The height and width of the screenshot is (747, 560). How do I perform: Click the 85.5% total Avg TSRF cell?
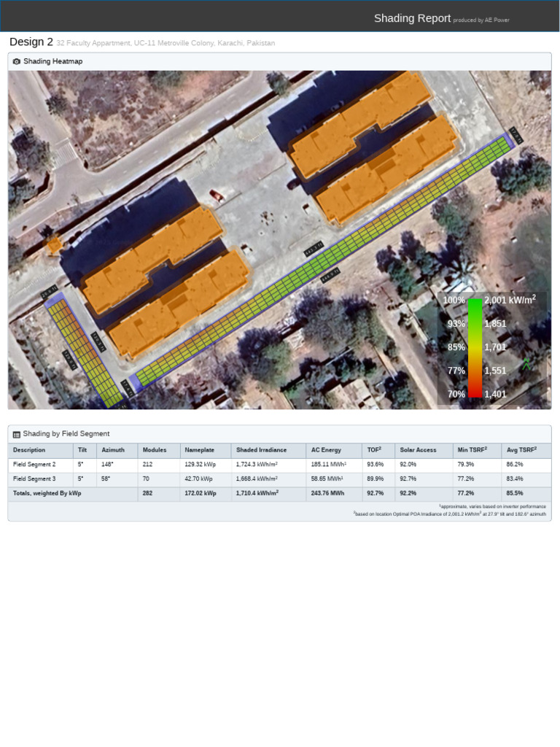pyautogui.click(x=515, y=494)
